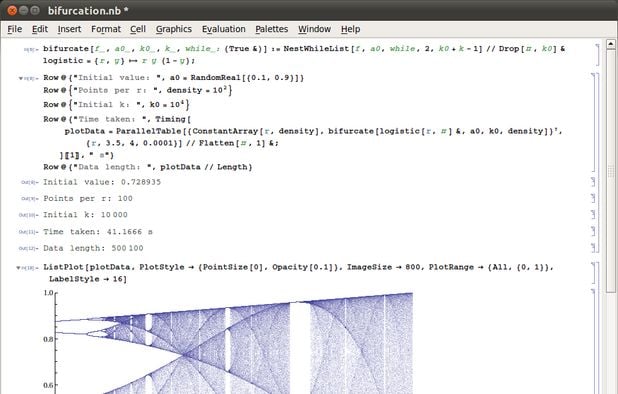Open the Palettes menu

[x=272, y=29]
